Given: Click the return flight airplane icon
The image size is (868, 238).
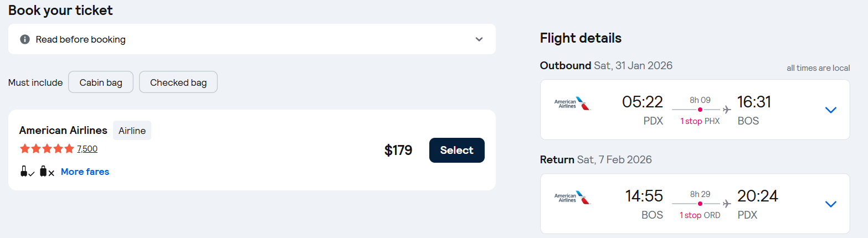Looking at the screenshot, I should [727, 203].
